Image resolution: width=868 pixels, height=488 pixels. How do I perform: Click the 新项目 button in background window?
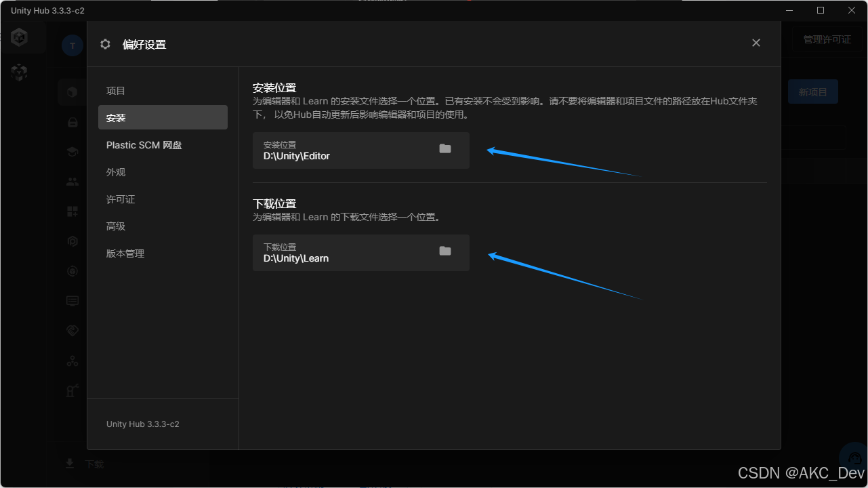point(812,92)
